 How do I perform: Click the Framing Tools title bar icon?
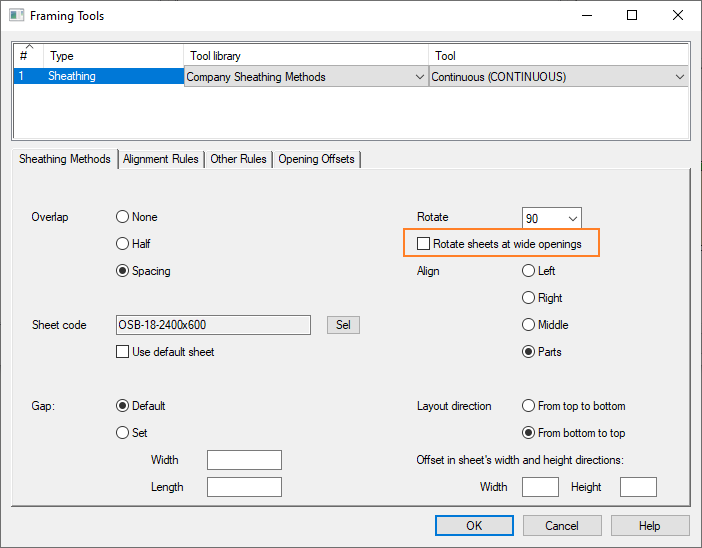click(15, 16)
